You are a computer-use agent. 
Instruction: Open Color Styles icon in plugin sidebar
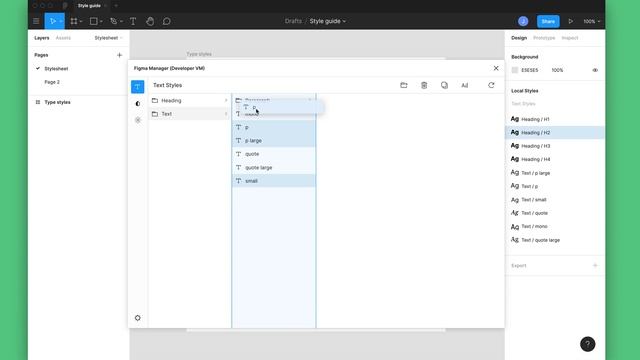click(138, 104)
